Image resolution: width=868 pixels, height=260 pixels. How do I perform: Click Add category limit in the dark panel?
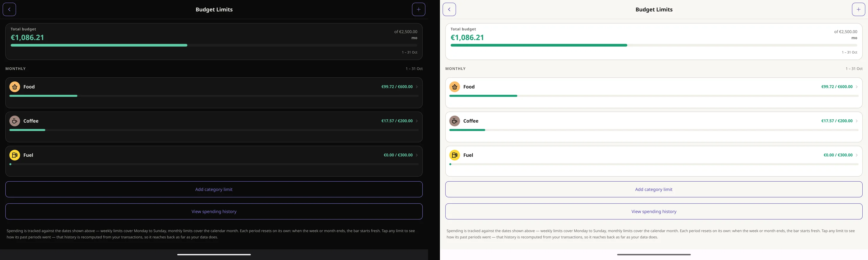[x=214, y=189]
